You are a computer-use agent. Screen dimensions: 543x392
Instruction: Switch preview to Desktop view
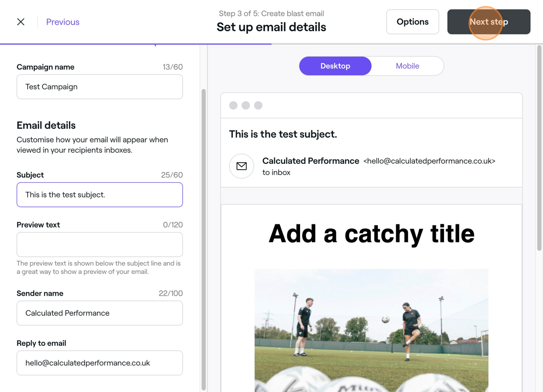pos(335,66)
